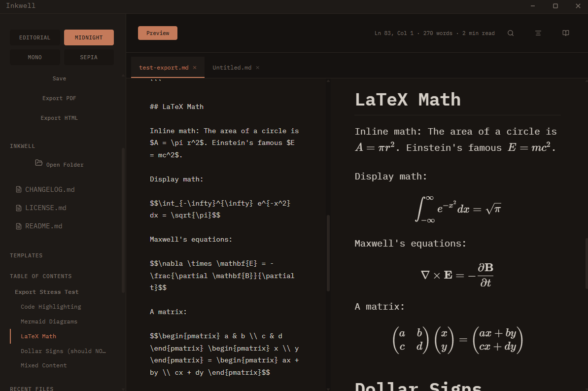This screenshot has height=391, width=588.
Task: Open the search magnifier icon
Action: click(511, 33)
